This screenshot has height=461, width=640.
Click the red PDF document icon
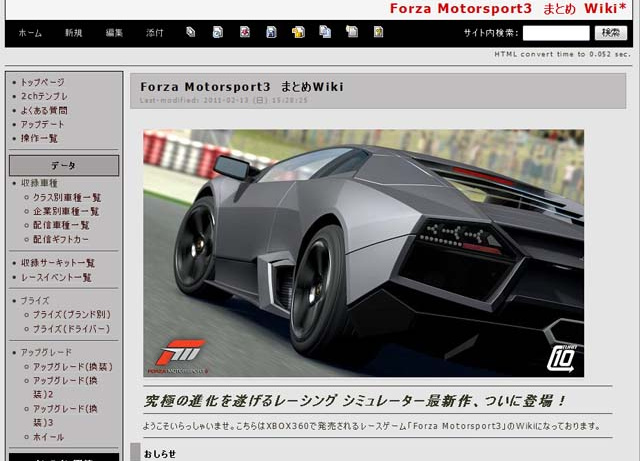point(245,32)
